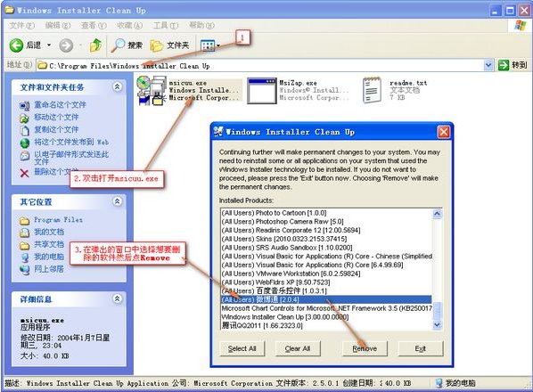Click the address path input field
The image size is (533, 392).
coord(260,65)
